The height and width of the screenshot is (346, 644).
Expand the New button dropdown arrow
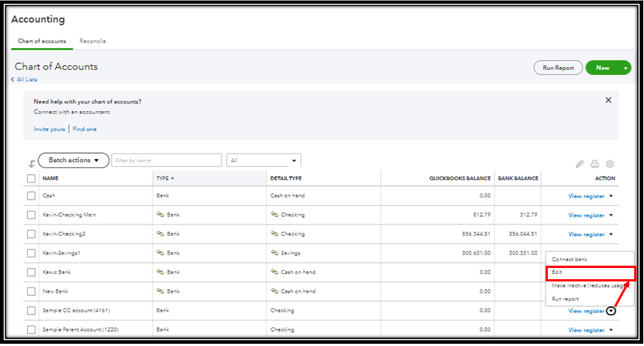point(625,68)
